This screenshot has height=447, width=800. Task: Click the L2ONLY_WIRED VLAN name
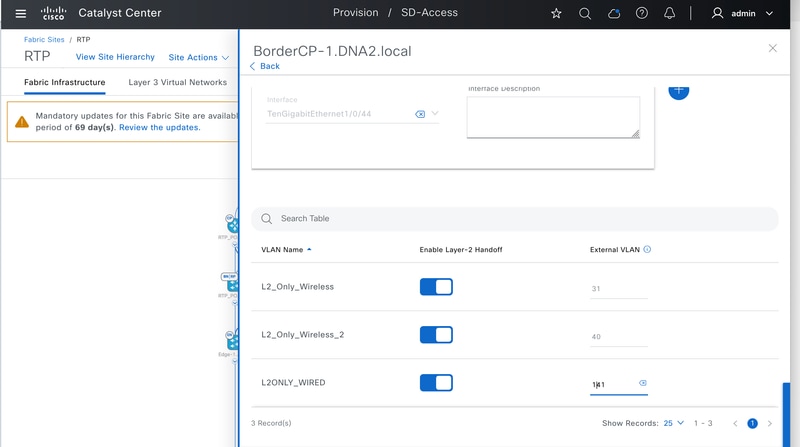click(293, 383)
